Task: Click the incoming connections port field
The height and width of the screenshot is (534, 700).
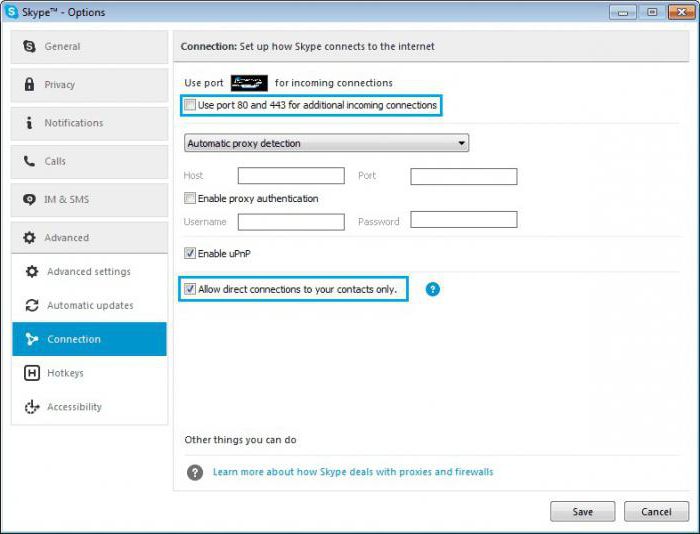Action: [x=249, y=83]
